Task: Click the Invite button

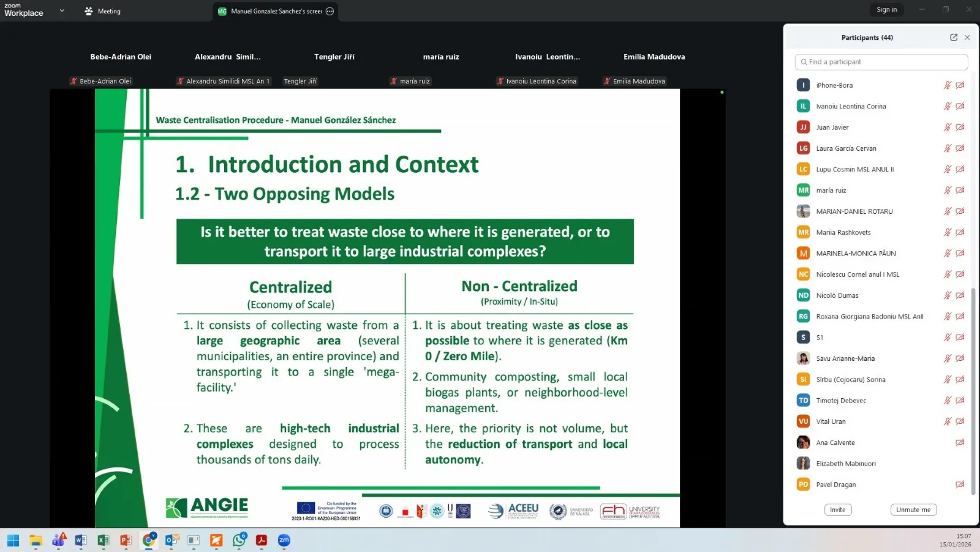Action: pos(837,510)
